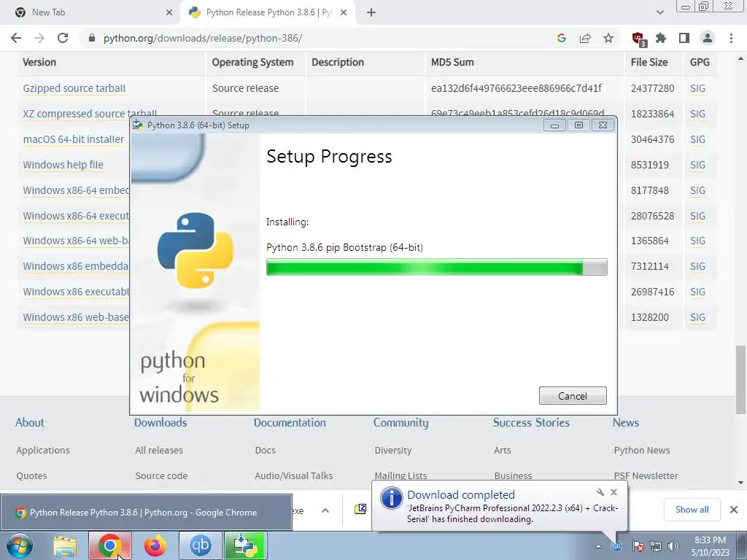Screen dimensions: 747x560
Task: Open Firefox from the taskbar
Action: coord(155,545)
